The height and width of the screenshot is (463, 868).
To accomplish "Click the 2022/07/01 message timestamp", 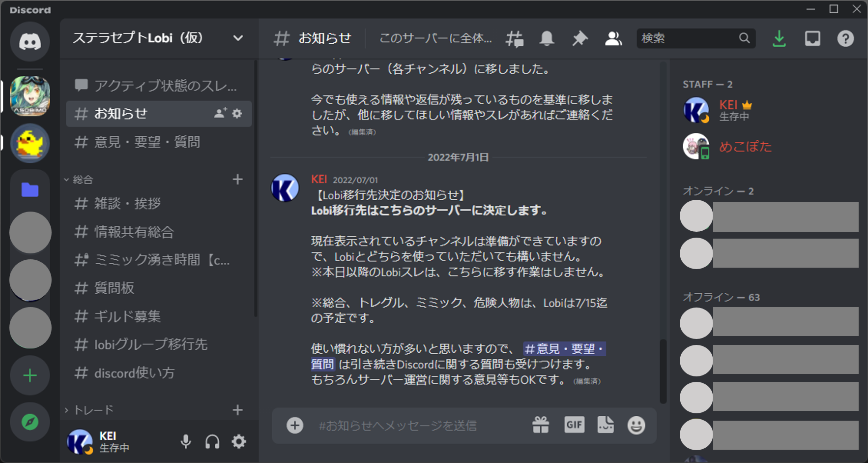I will coord(355,180).
